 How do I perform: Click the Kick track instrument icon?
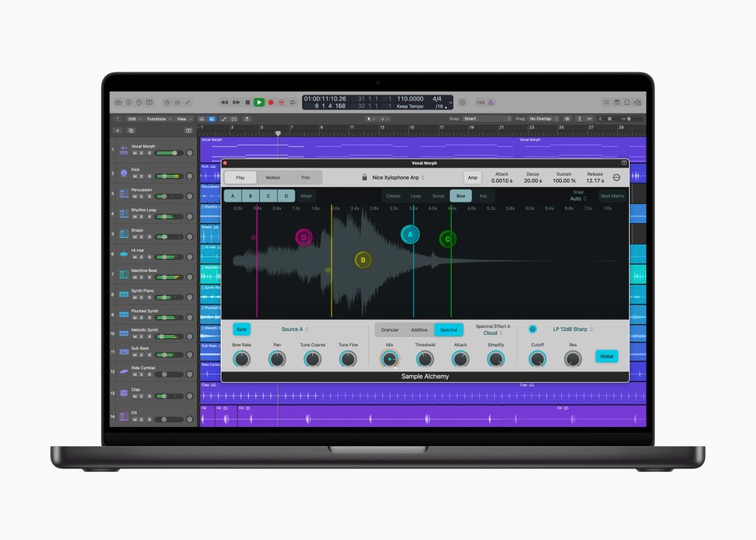coord(122,174)
